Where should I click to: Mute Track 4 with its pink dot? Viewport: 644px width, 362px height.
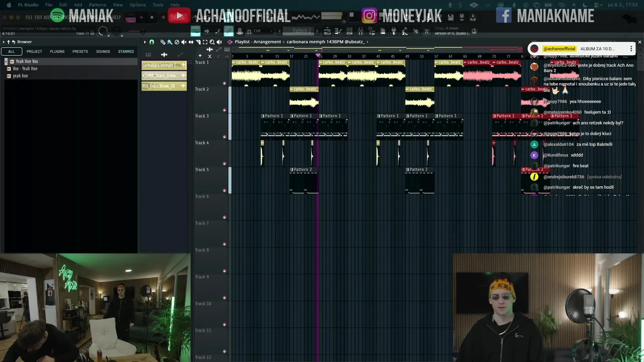224,163
